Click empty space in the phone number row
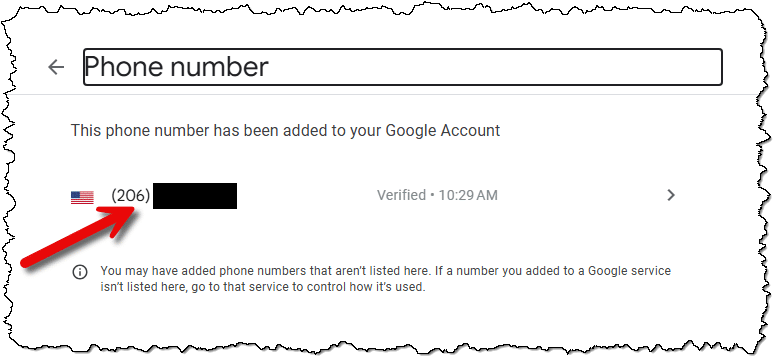The image size is (779, 363). [306, 196]
